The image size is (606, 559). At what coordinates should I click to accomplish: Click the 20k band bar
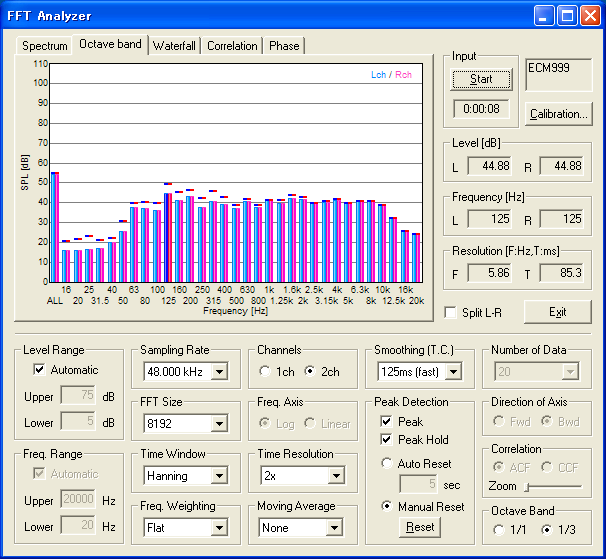pos(416,258)
